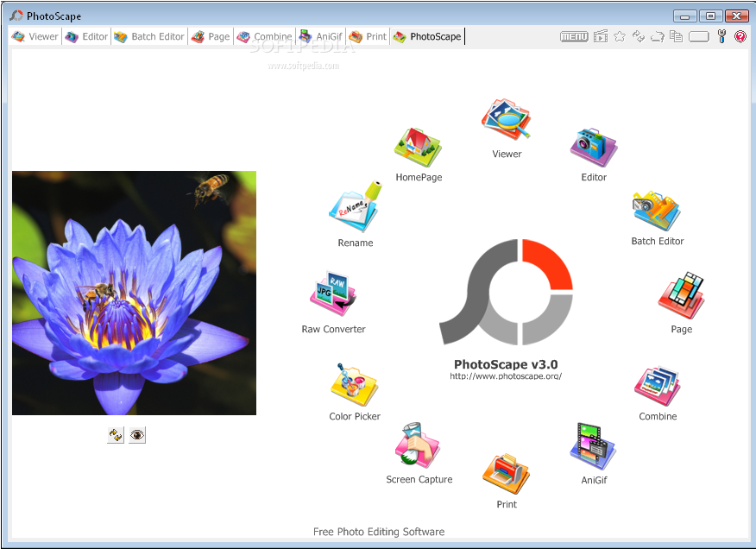The width and height of the screenshot is (756, 549).
Task: Click the two-arrows swap toolbar icon
Action: [639, 36]
